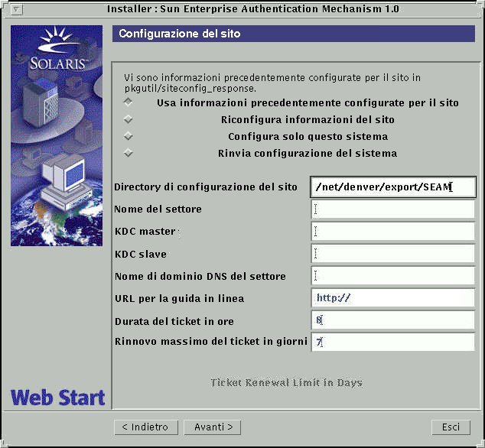This screenshot has width=485, height=448.
Task: Proceed with the 'Avanti >' button
Action: pyautogui.click(x=212, y=427)
